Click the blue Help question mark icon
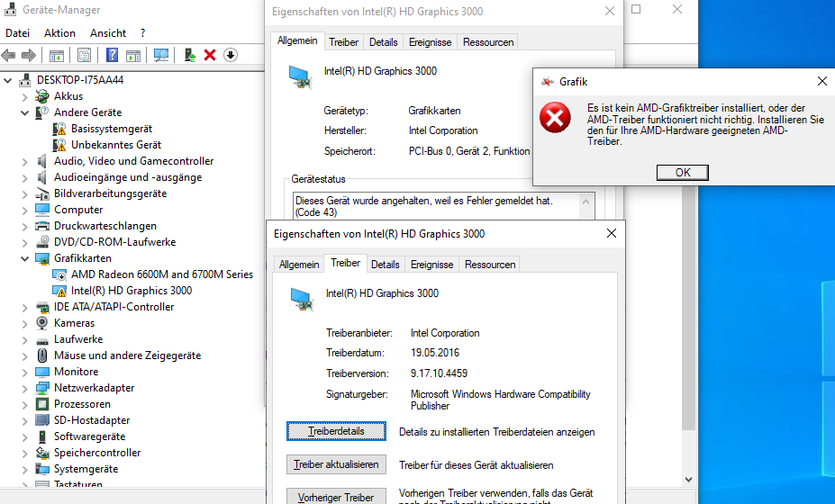 pyautogui.click(x=112, y=55)
